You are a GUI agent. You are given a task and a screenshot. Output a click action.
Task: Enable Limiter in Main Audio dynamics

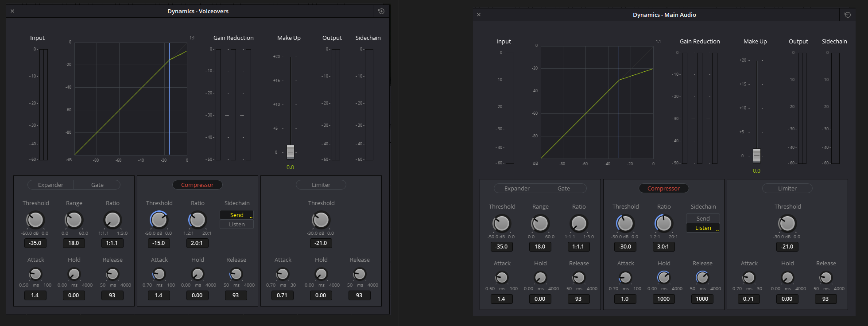(787, 188)
